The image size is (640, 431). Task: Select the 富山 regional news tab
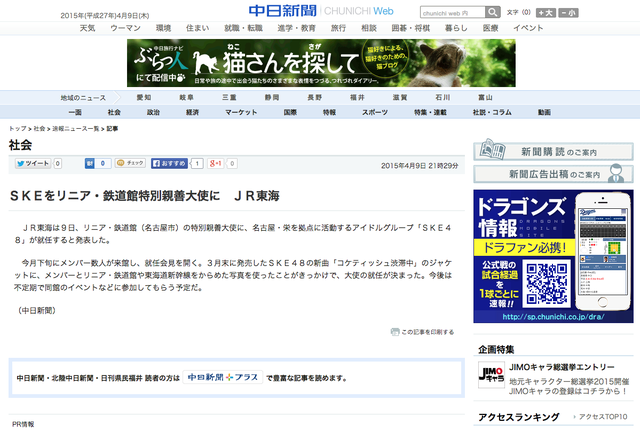click(485, 98)
